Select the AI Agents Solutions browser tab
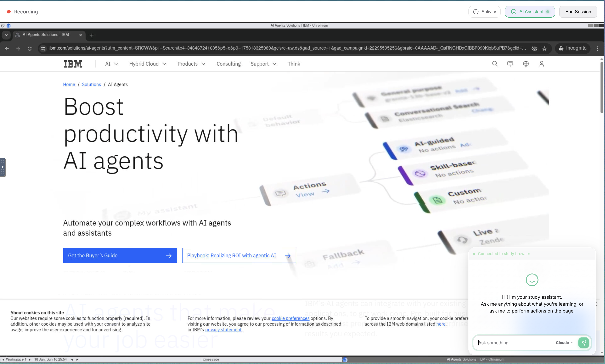605x364 pixels. [46, 35]
